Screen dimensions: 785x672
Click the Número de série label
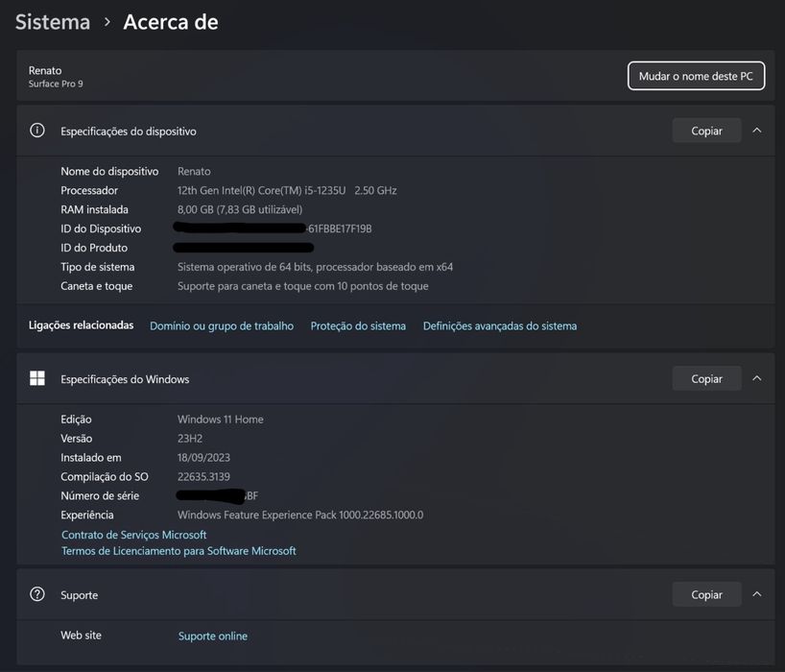click(100, 495)
